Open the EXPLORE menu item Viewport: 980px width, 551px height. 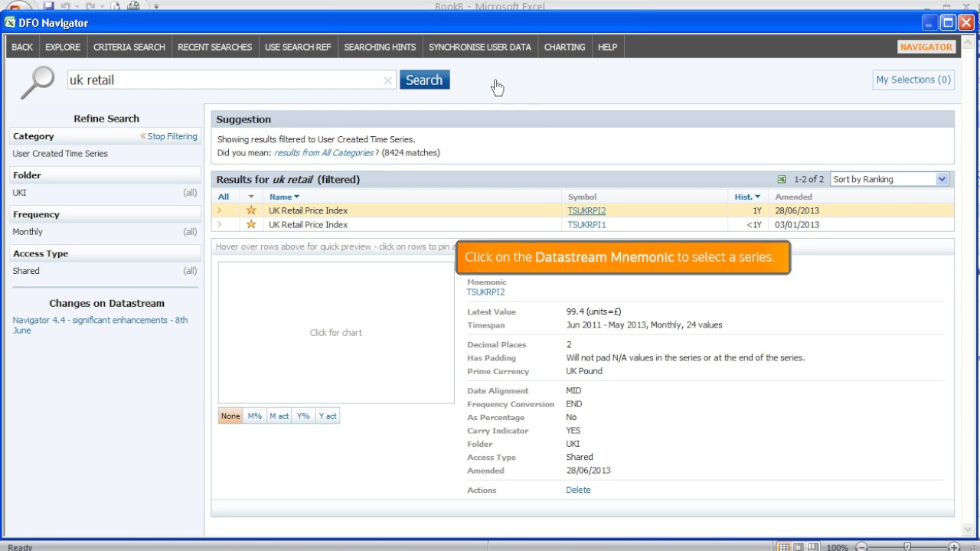point(63,47)
